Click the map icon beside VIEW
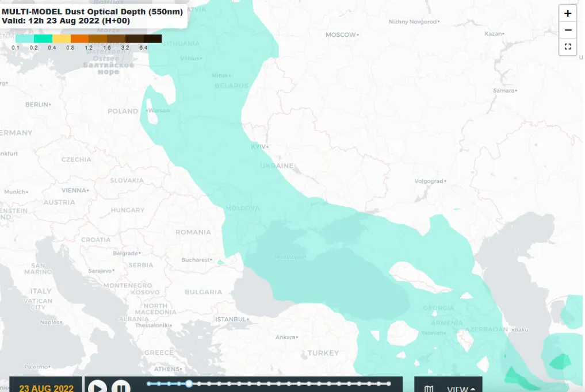Image resolution: width=585 pixels, height=392 pixels. (x=429, y=389)
